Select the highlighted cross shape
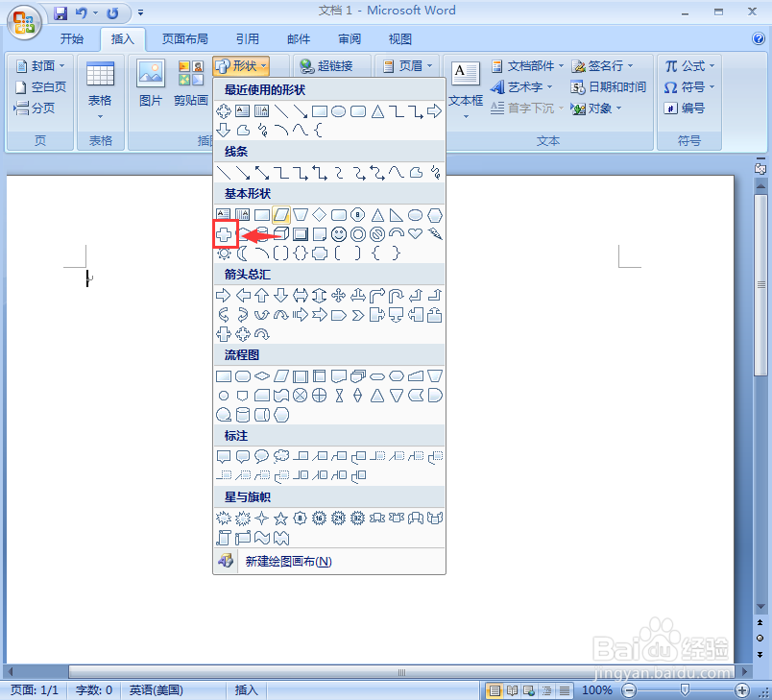The image size is (772, 700). [x=226, y=233]
